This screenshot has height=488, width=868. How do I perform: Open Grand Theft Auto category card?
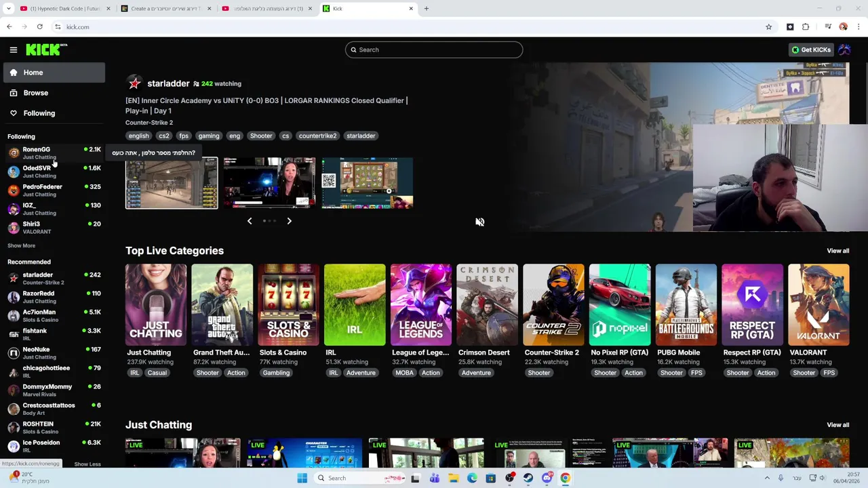(222, 305)
